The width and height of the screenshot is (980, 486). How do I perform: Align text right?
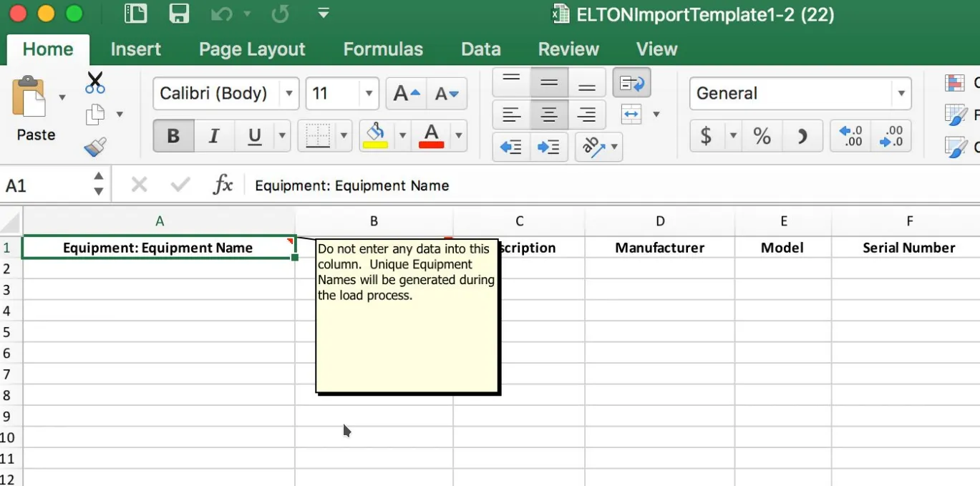pyautogui.click(x=587, y=115)
